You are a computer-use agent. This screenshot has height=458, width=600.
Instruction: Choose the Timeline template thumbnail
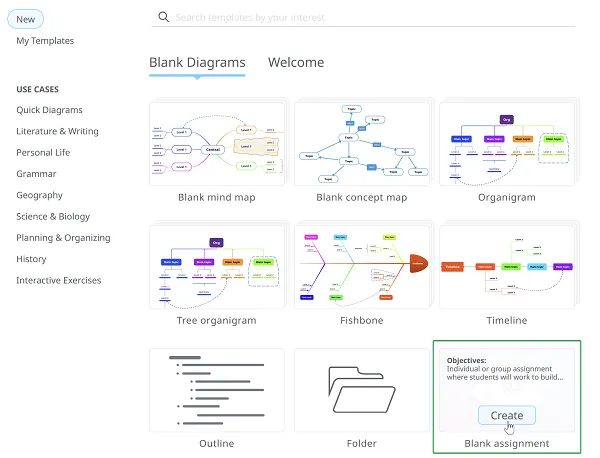coord(506,265)
